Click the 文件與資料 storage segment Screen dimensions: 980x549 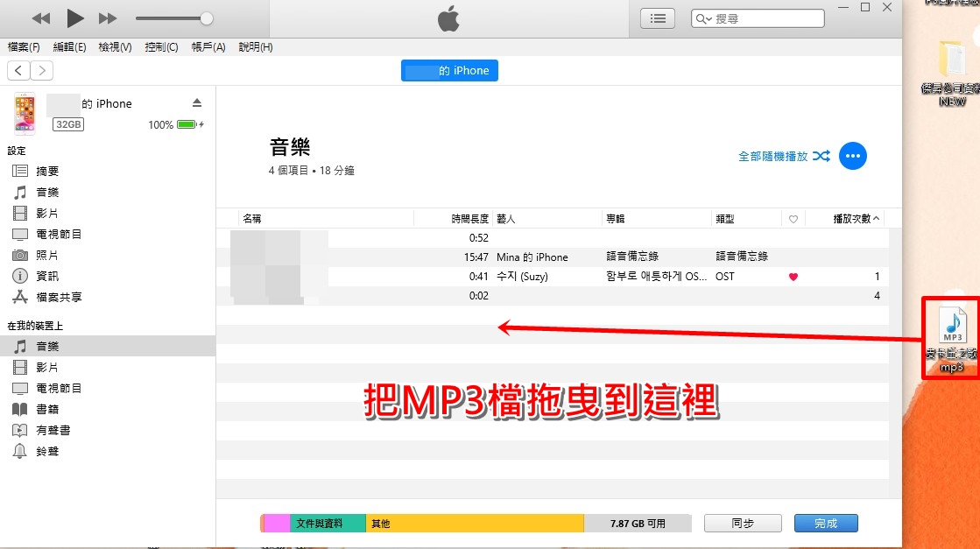coord(328,524)
